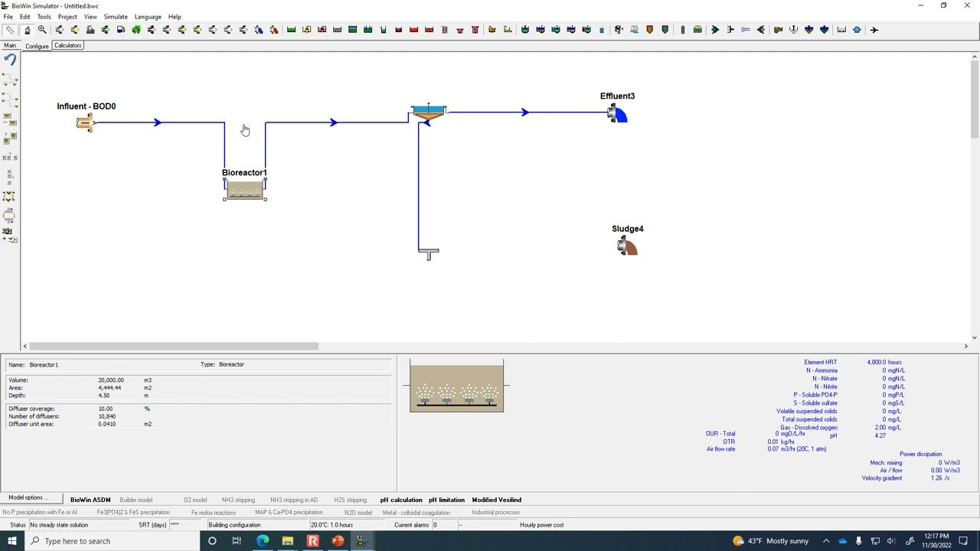Open File Explorer from the taskbar

point(287,541)
